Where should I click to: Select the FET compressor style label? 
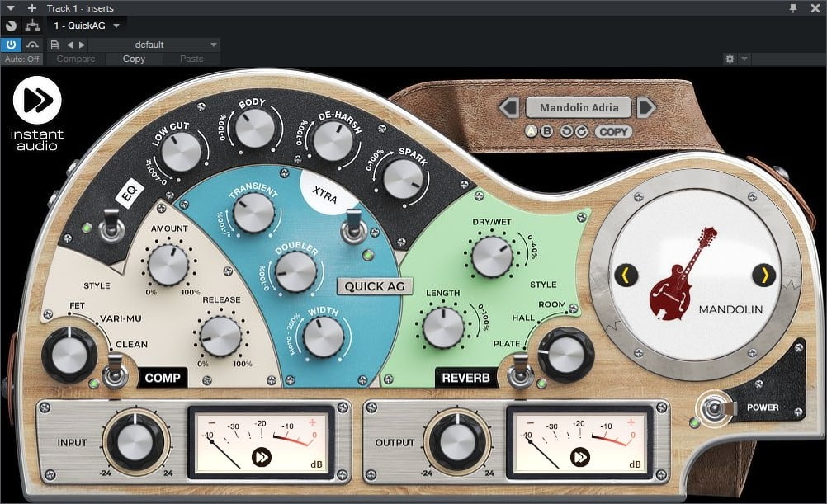pos(77,306)
